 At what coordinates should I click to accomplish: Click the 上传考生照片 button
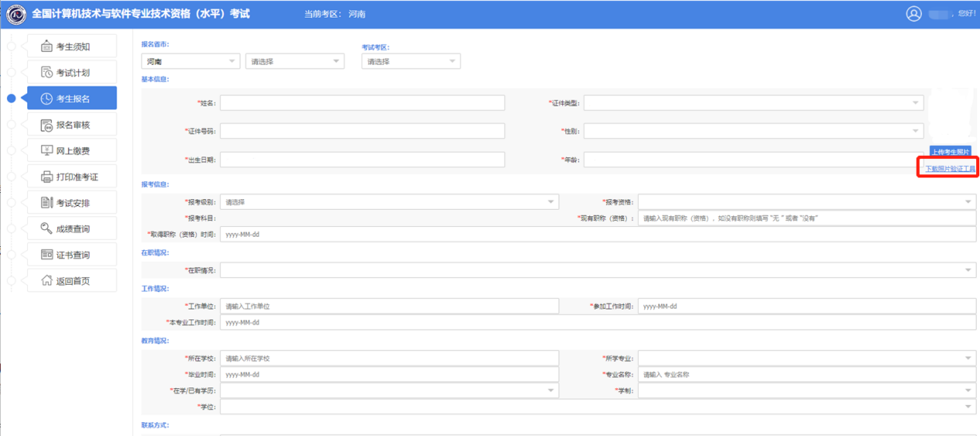pos(949,152)
